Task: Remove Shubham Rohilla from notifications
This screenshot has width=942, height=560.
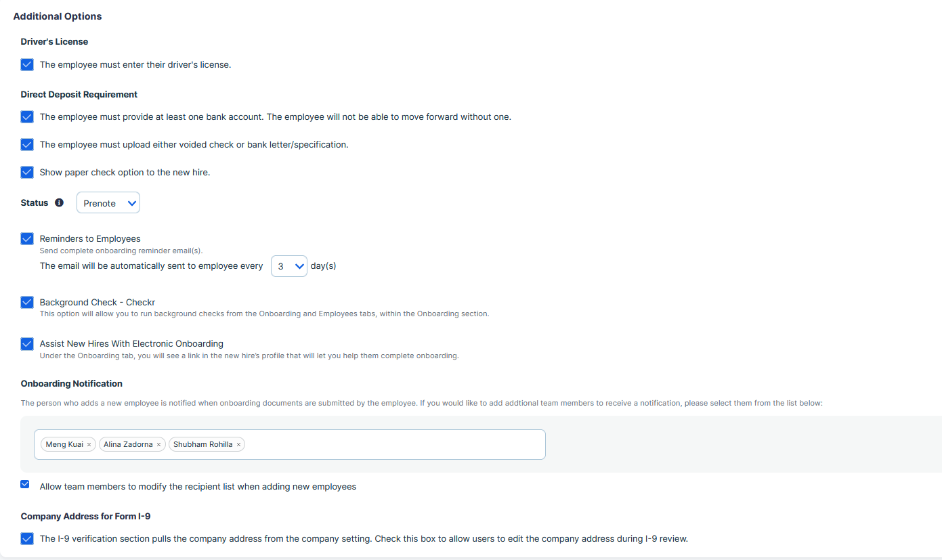Action: [238, 445]
